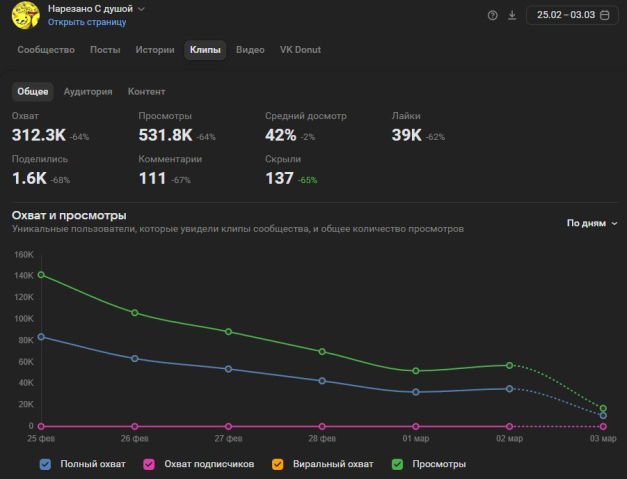
Task: Select the Контент sub-tab
Action: coord(147,92)
